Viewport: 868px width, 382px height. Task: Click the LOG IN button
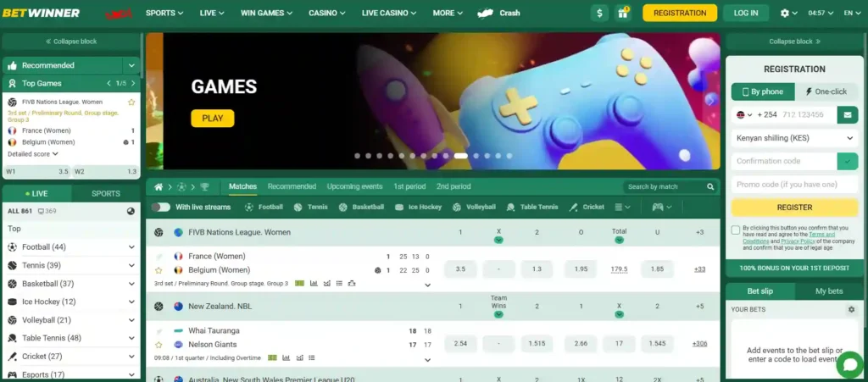coord(746,13)
